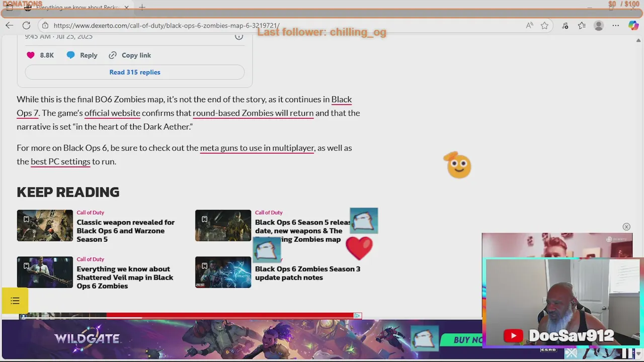Copy link to the embedded tweet
Screen dimensions: 644x362
[130, 55]
